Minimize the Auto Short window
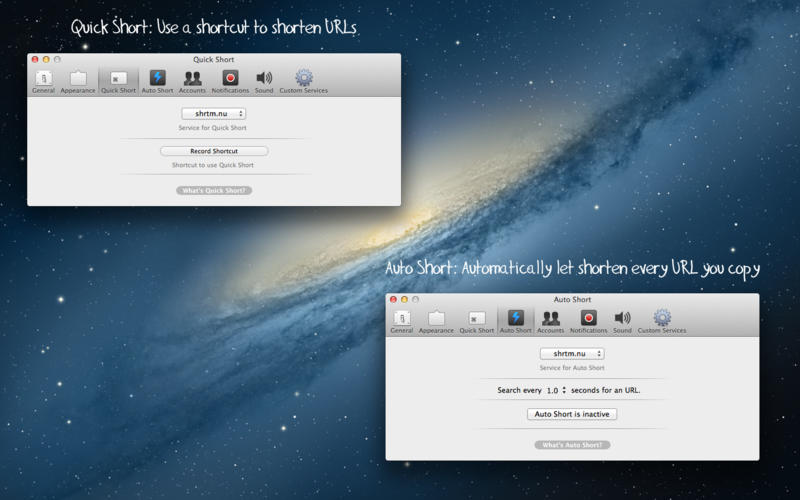 pos(404,299)
